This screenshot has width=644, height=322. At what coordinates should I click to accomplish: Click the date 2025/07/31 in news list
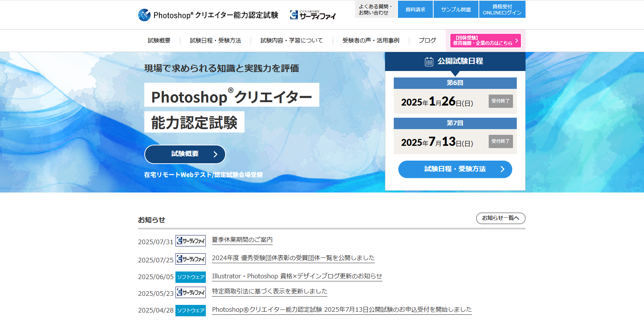tap(156, 242)
